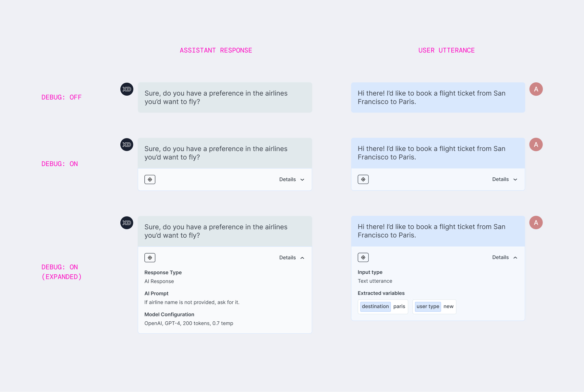
Task: Click target icon in collapsed assistant details bar
Action: point(150,179)
